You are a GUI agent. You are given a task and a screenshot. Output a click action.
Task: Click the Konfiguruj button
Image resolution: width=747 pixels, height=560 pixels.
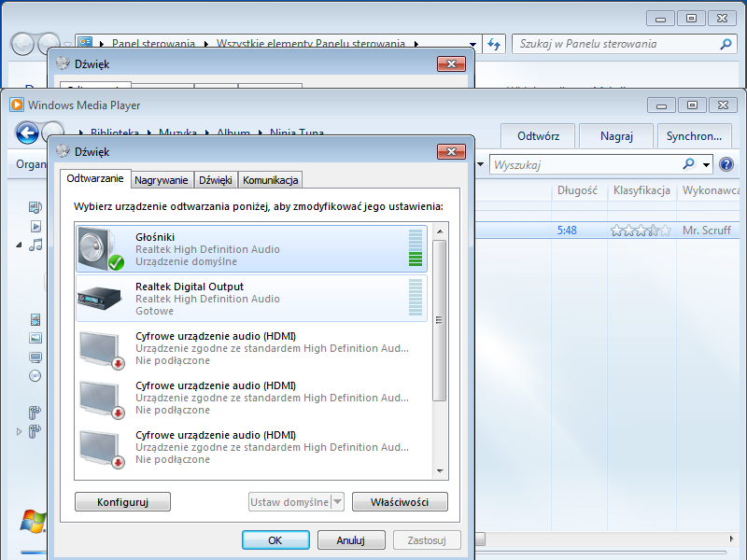(122, 502)
